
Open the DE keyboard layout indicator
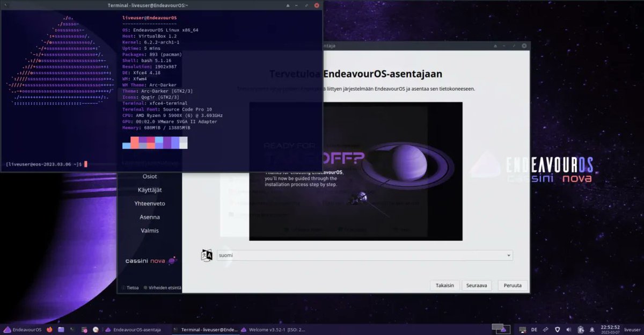pos(534,330)
